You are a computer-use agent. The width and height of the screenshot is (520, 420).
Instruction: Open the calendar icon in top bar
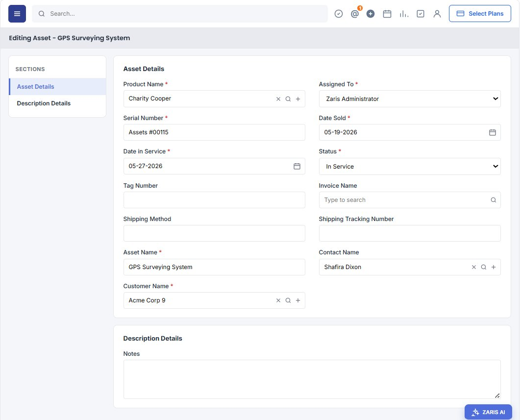[387, 14]
